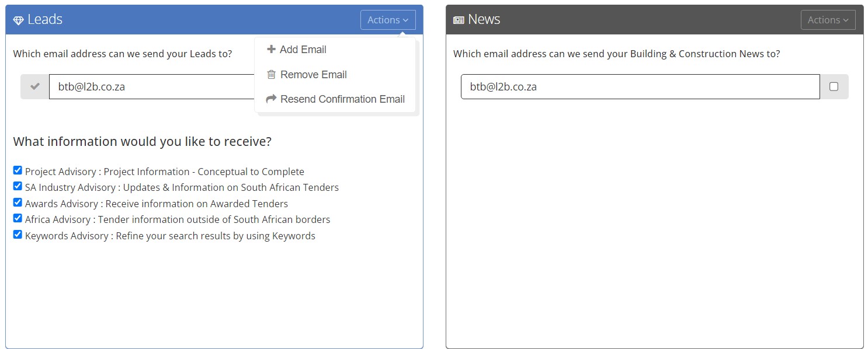The width and height of the screenshot is (868, 349).
Task: Click the arrow icon beside Resend Confirmation Email
Action: (271, 99)
